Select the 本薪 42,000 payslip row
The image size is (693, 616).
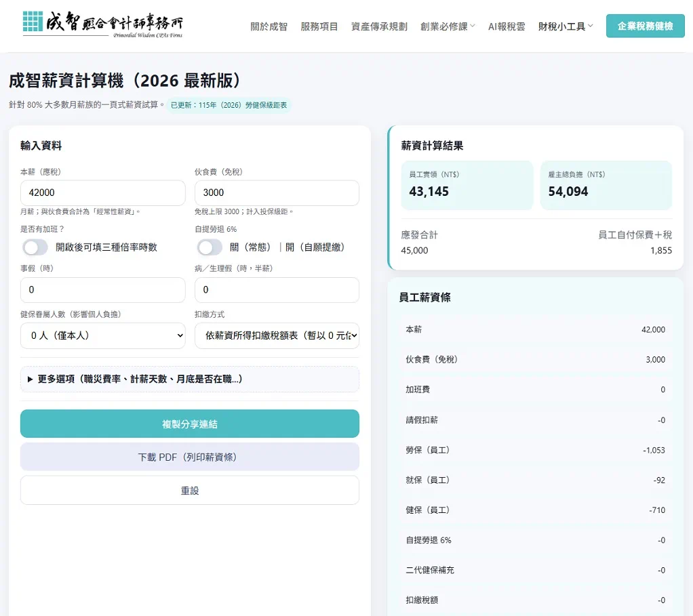535,329
